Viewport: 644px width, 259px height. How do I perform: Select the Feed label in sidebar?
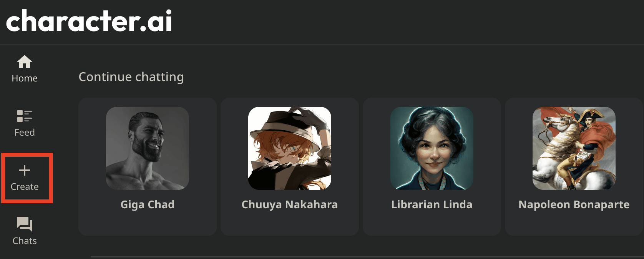25,133
